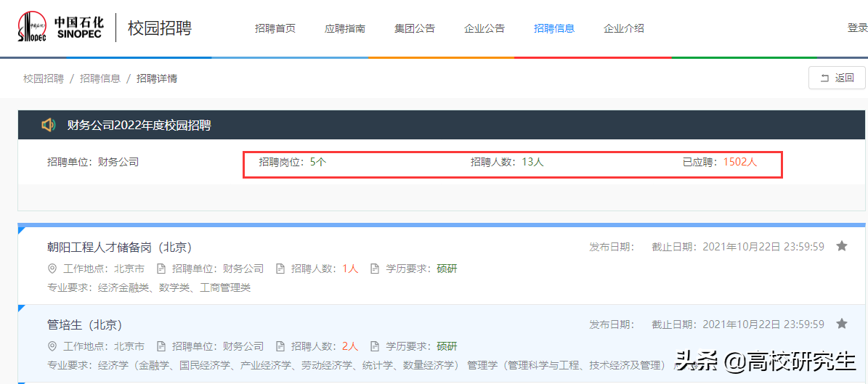The width and height of the screenshot is (868, 384).
Task: Click 发布日期 label in 管培生 row
Action: pyautogui.click(x=612, y=324)
